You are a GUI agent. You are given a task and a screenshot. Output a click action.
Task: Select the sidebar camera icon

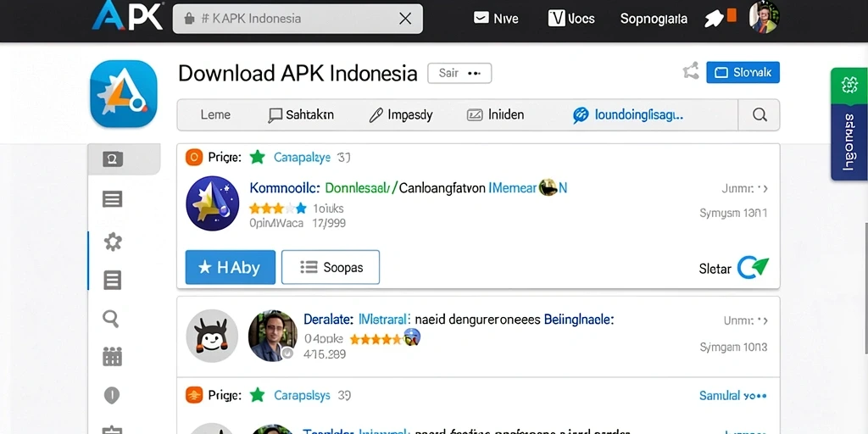pos(113,159)
